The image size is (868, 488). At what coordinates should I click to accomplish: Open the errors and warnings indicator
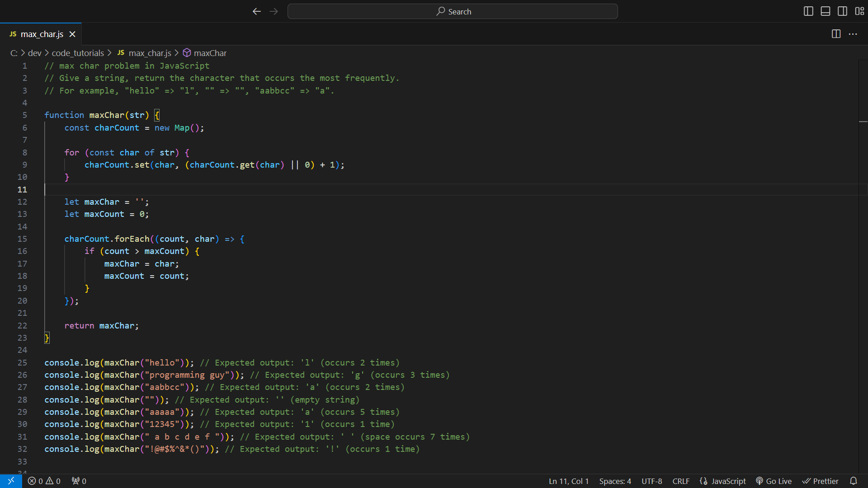pos(44,481)
